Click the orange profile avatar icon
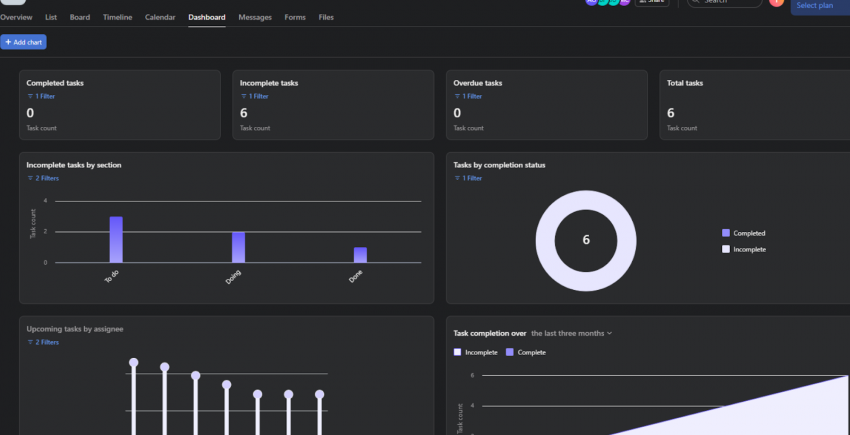The image size is (850, 435). pos(776,3)
